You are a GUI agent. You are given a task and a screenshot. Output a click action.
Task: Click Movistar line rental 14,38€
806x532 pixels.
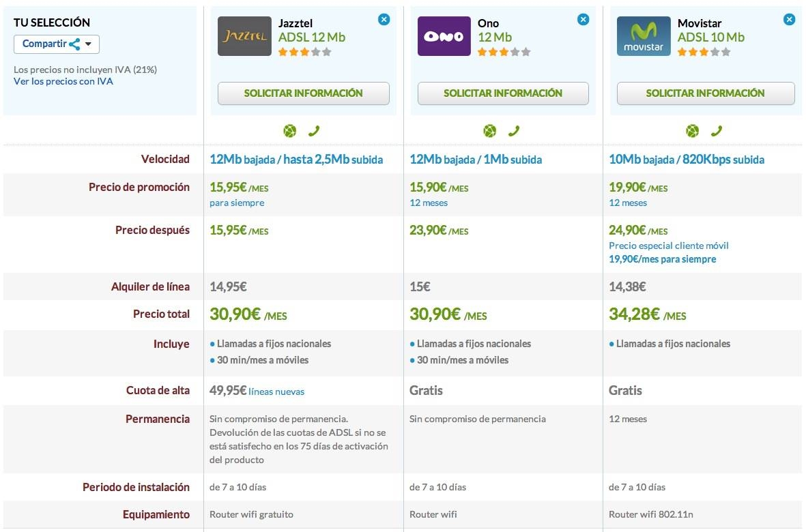[628, 286]
